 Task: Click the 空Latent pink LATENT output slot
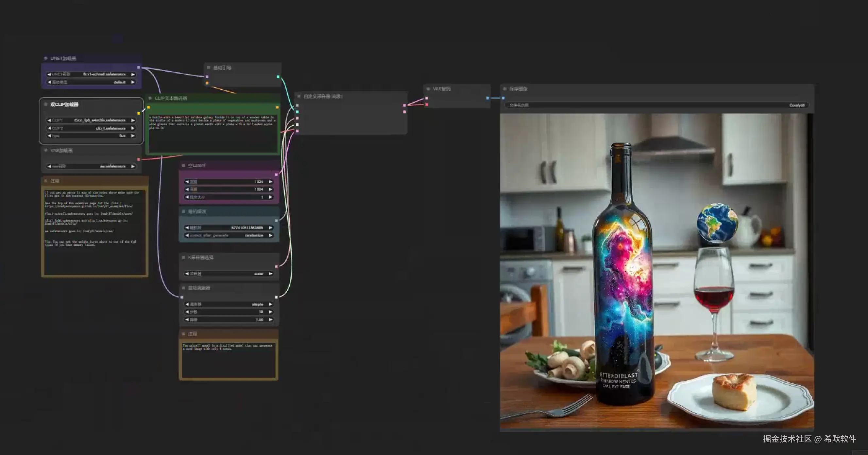click(276, 175)
